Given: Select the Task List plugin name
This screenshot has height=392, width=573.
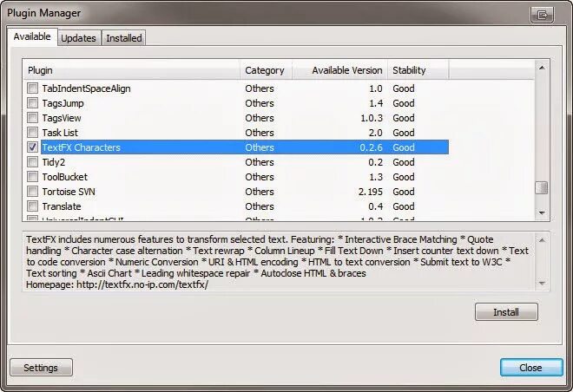Looking at the screenshot, I should pos(60,133).
